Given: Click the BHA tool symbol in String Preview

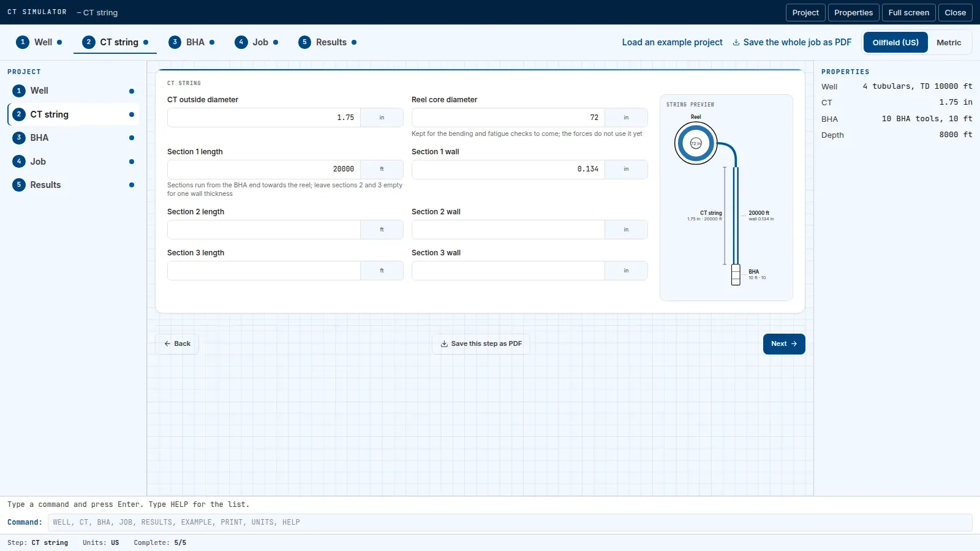Looking at the screenshot, I should tap(736, 275).
